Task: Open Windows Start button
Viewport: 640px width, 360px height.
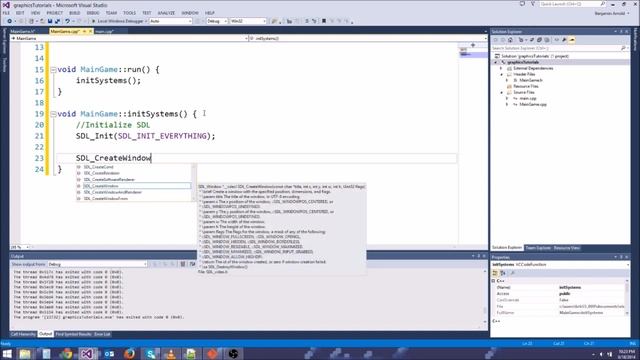Action: [7, 354]
